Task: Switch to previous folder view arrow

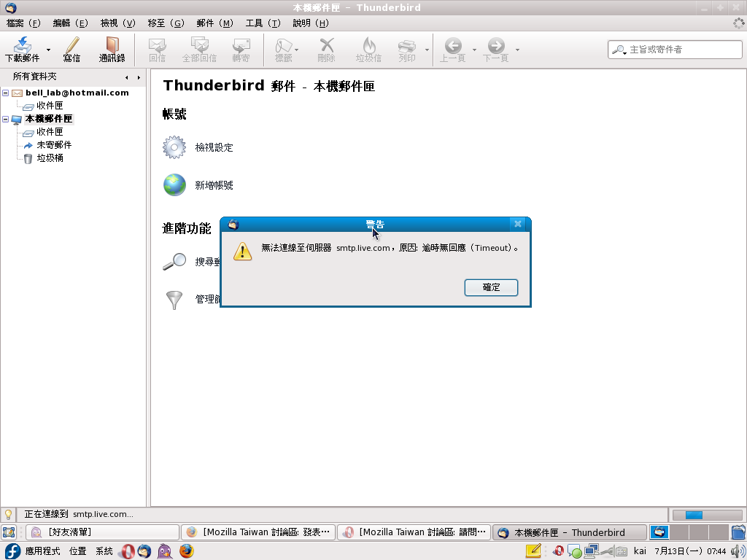Action: (x=126, y=77)
